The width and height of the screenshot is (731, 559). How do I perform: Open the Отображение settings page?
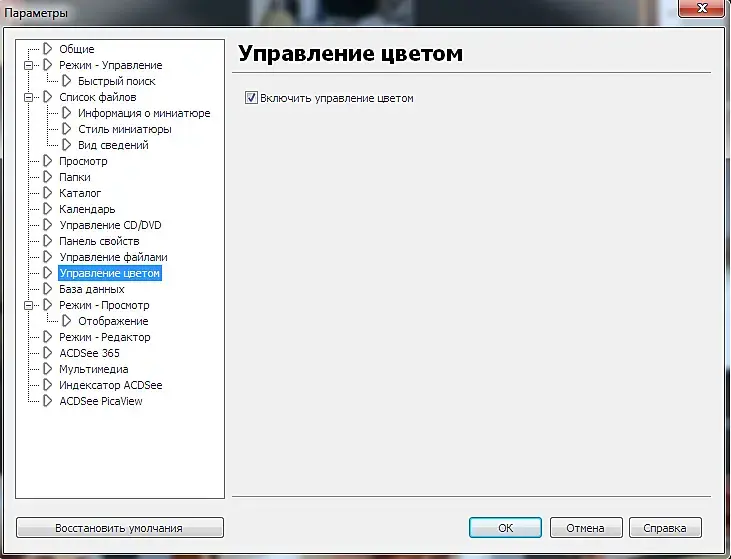point(113,321)
